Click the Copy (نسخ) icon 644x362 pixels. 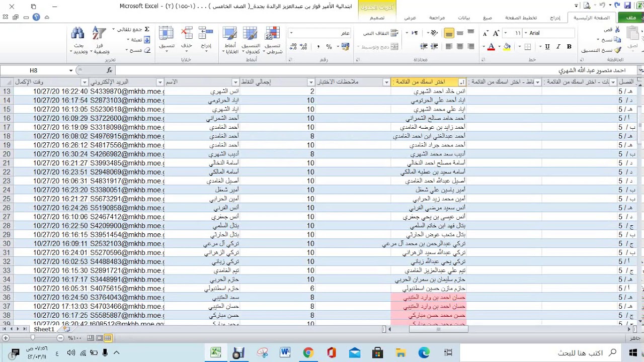tap(618, 40)
